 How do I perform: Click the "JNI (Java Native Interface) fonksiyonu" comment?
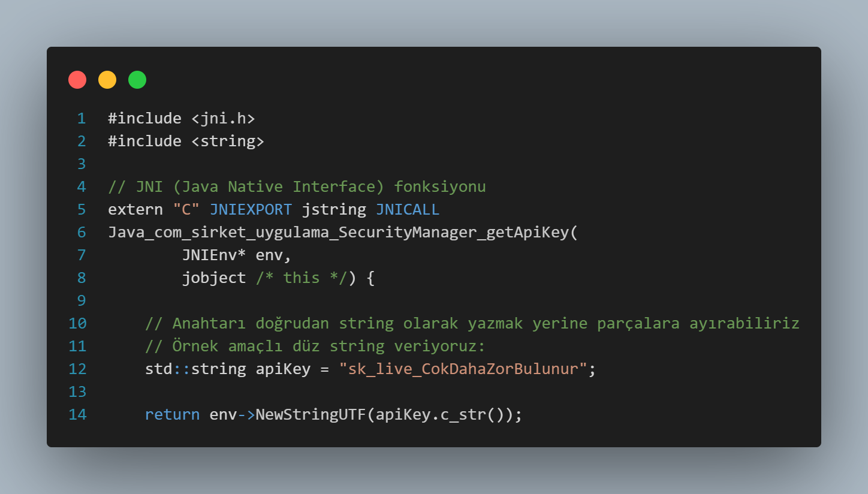coord(297,187)
